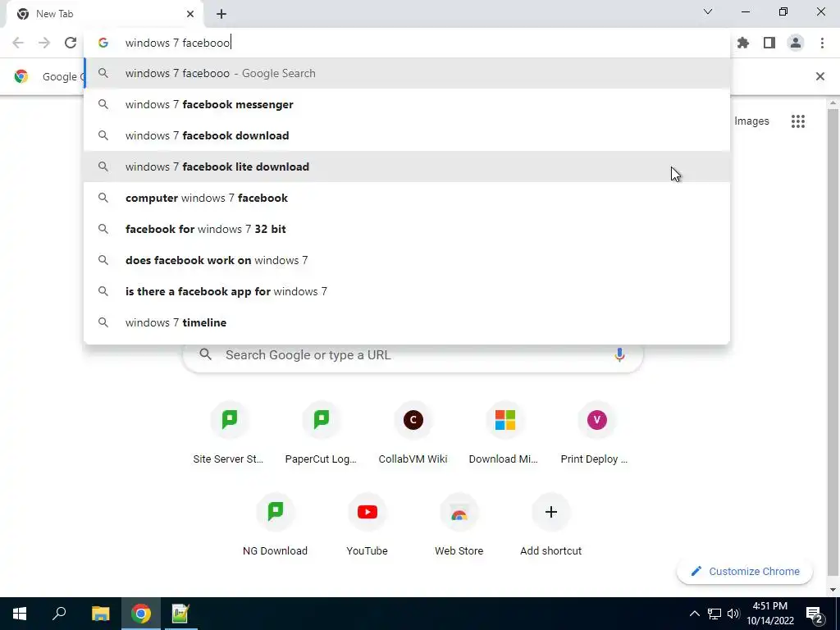
Task: Select 'windows 7 facebooo - Google Search' suggestion
Action: (x=407, y=73)
